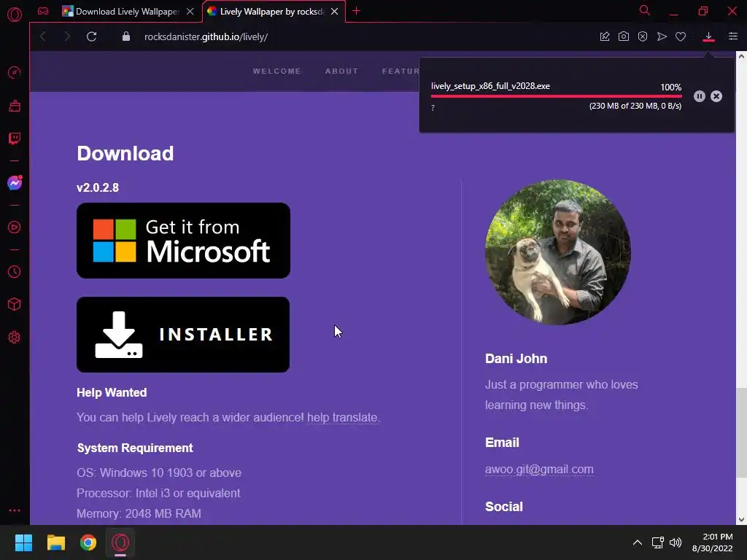Go to ABOUT section
Image resolution: width=747 pixels, height=560 pixels.
pos(341,71)
